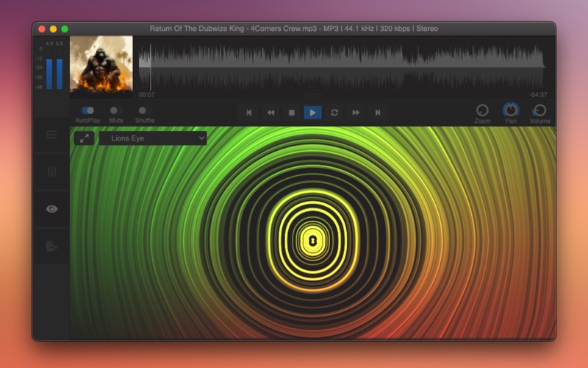The image size is (588, 368).
Task: Click the Volume knob
Action: (540, 110)
